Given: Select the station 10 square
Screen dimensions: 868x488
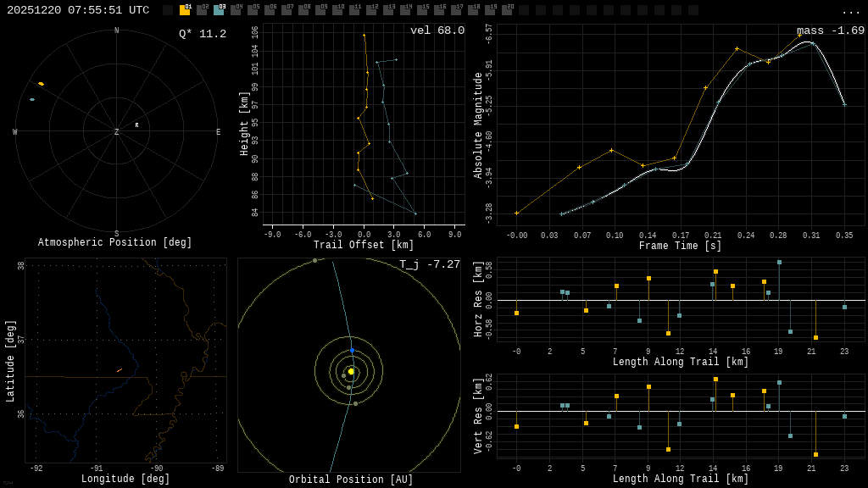Looking at the screenshot, I should tap(337, 10).
